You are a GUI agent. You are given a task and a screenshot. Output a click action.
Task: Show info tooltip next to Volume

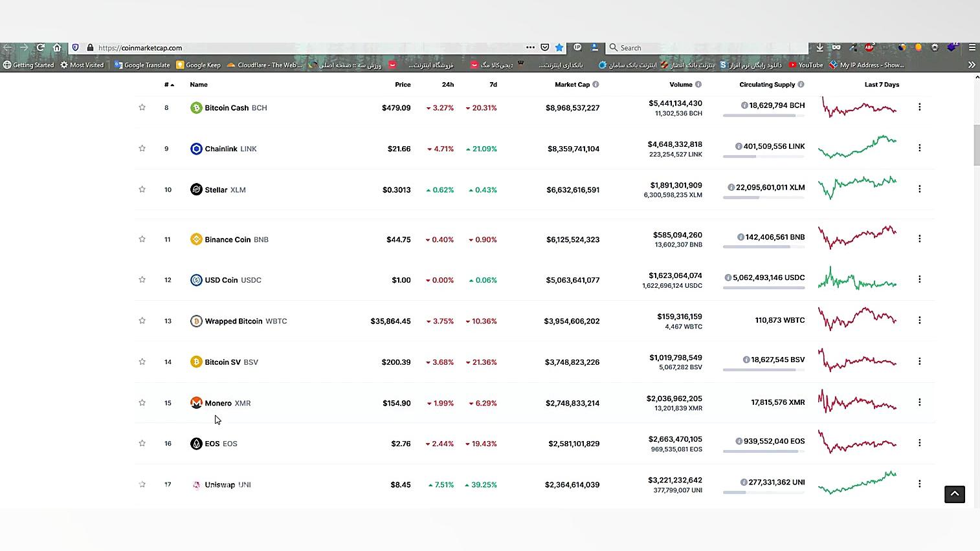[698, 85]
